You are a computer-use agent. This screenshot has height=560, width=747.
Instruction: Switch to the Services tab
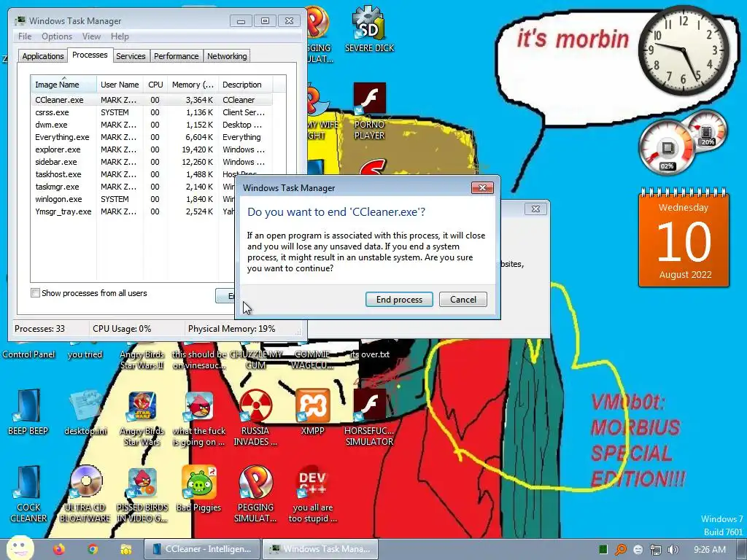tap(131, 56)
